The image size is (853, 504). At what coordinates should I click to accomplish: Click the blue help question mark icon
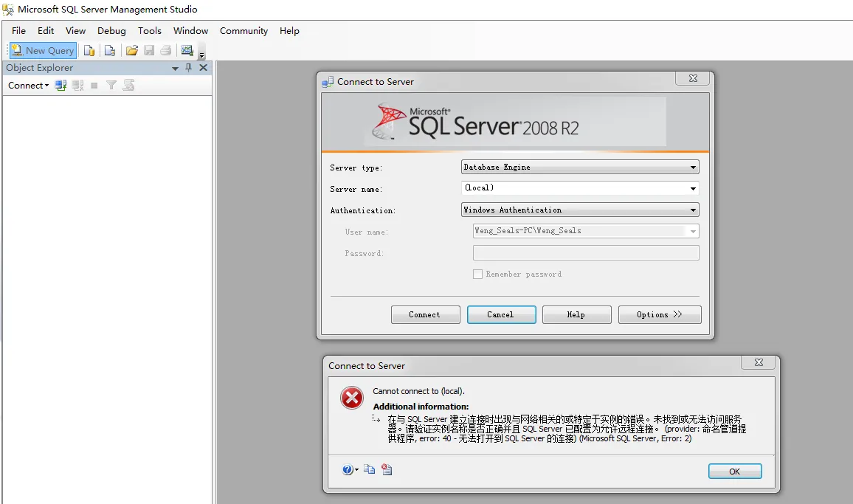click(348, 470)
